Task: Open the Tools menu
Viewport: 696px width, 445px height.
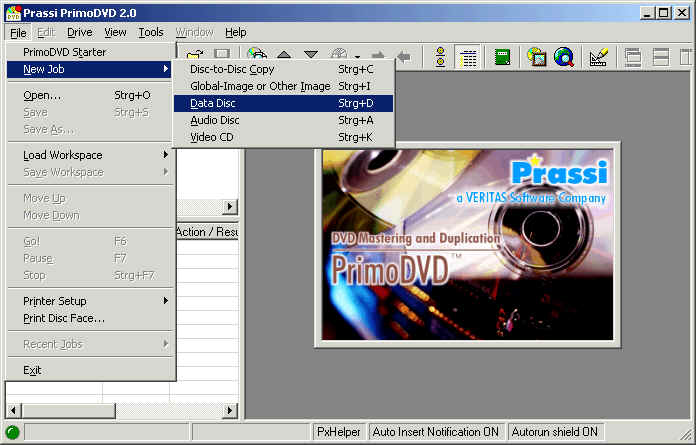Action: coord(151,32)
